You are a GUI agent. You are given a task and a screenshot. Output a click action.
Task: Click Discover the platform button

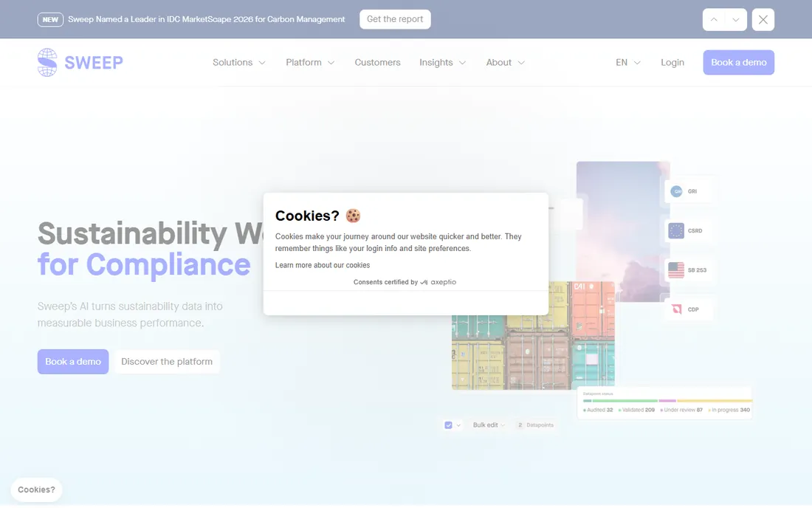click(x=167, y=362)
